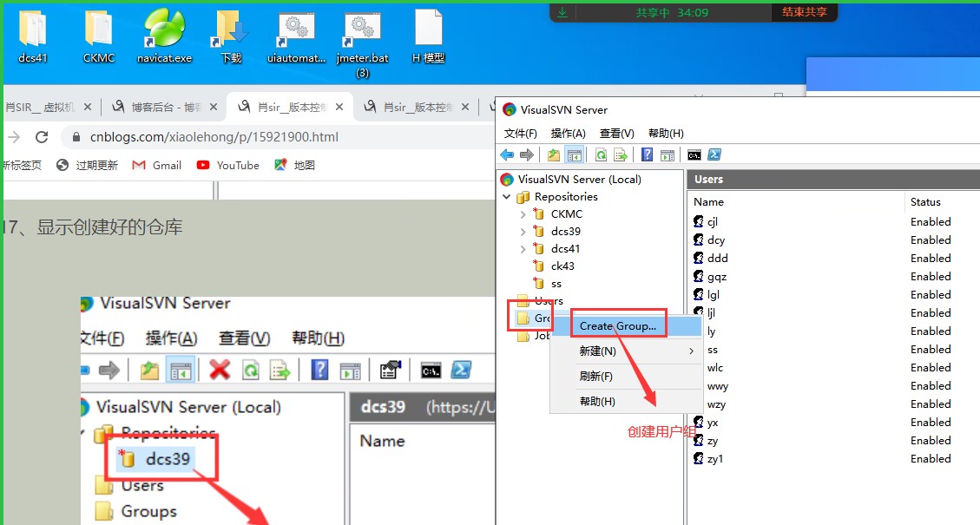Select the H 模型 desktop file

pyautogui.click(x=428, y=36)
